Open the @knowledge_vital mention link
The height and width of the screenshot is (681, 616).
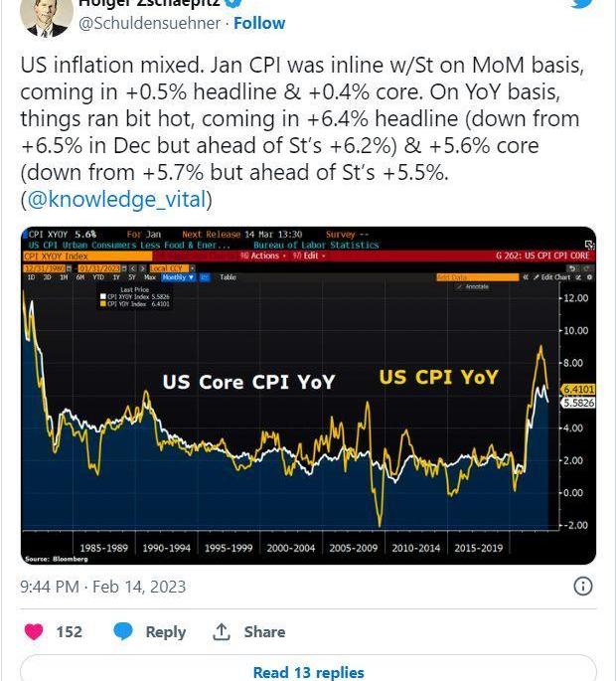point(115,199)
